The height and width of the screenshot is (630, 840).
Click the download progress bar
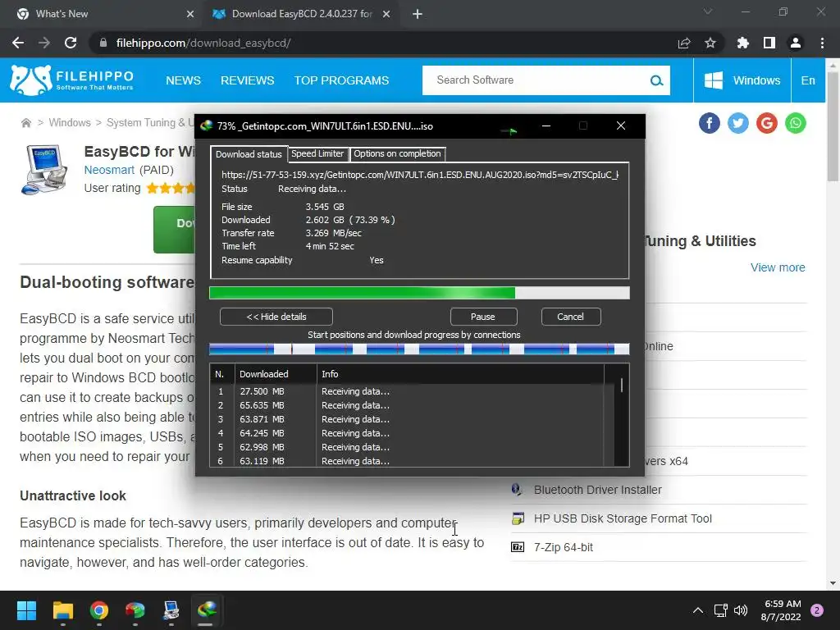pyautogui.click(x=419, y=293)
